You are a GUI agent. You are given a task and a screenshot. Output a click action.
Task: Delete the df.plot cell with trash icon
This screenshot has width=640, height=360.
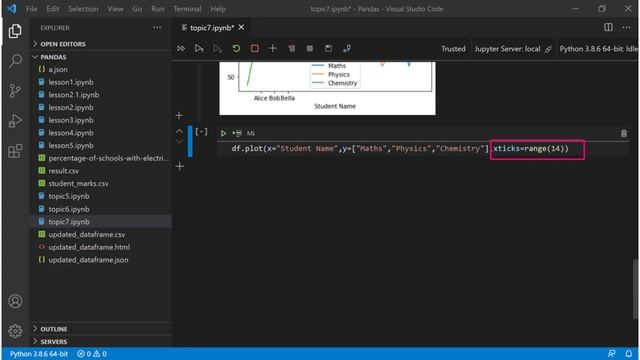pos(624,133)
